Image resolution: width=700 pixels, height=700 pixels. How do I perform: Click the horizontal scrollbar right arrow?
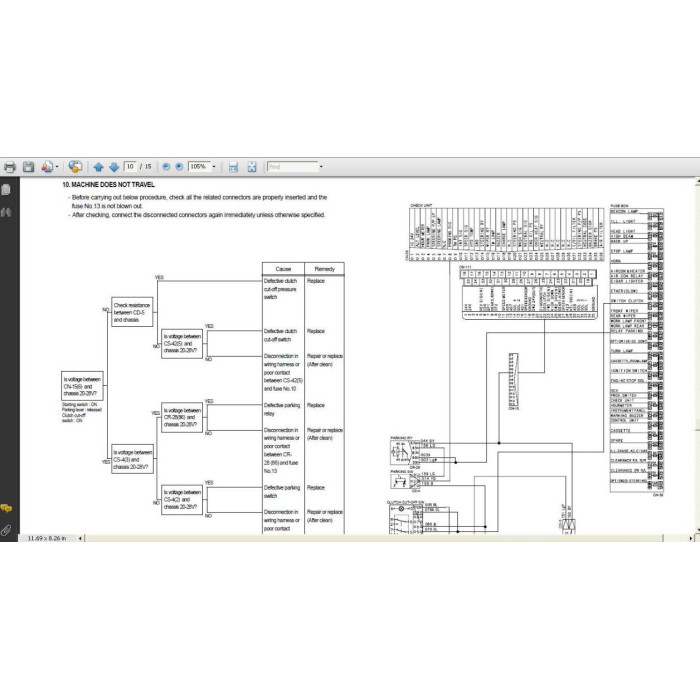coord(691,538)
